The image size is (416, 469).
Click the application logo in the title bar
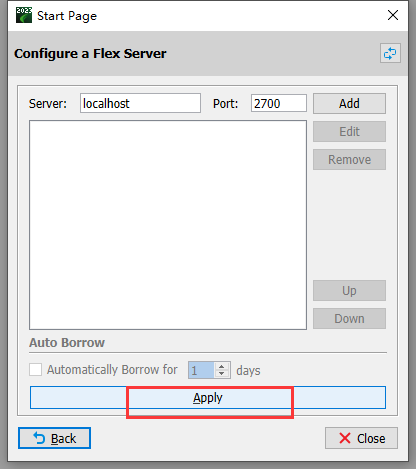(24, 15)
